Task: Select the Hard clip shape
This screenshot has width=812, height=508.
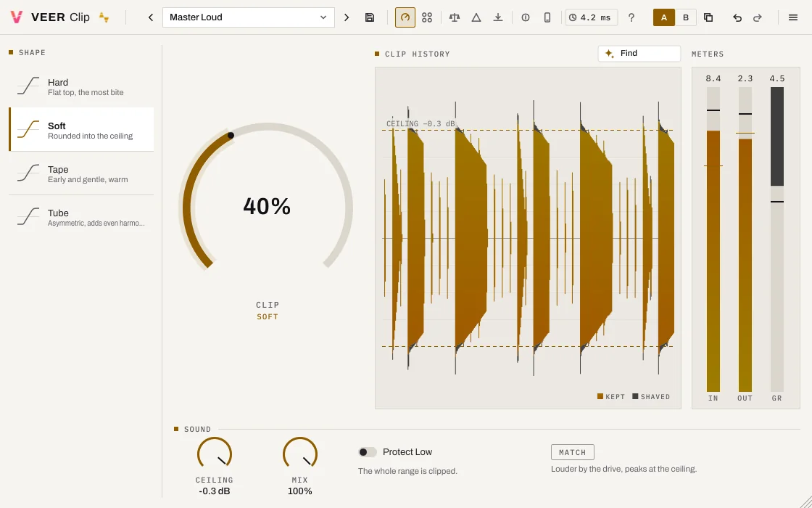Action: 81,86
